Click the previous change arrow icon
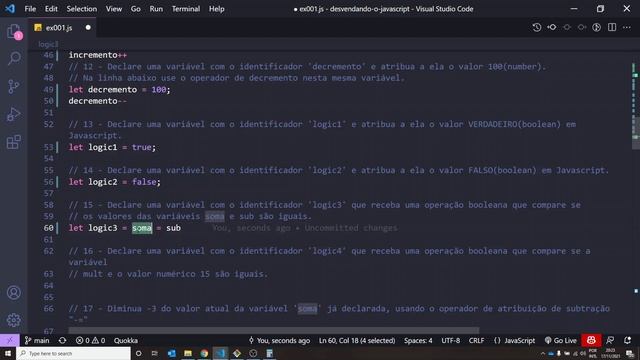This screenshot has width=640, height=360. (x=567, y=27)
